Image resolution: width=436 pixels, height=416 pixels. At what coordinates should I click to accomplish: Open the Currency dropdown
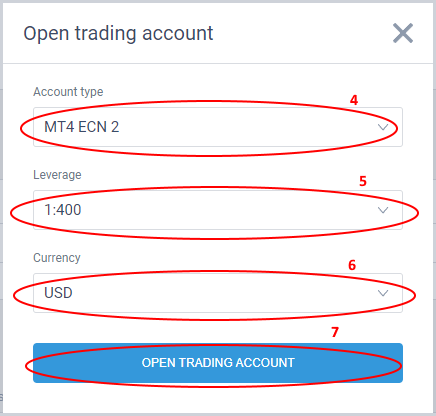pos(218,293)
